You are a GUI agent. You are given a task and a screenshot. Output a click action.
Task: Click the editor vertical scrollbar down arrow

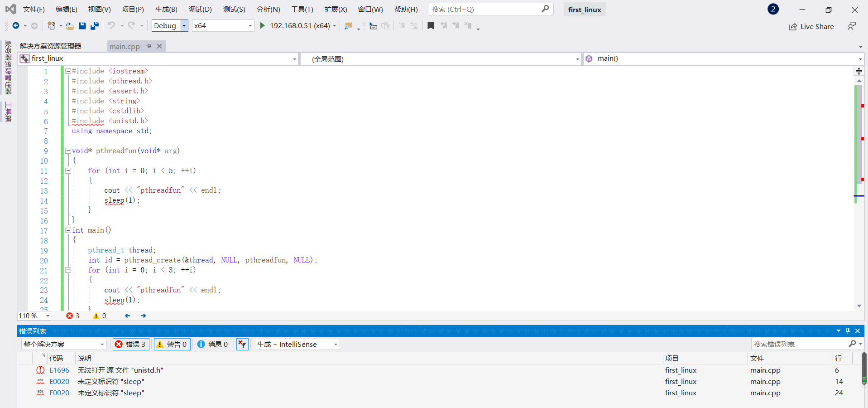(x=859, y=306)
